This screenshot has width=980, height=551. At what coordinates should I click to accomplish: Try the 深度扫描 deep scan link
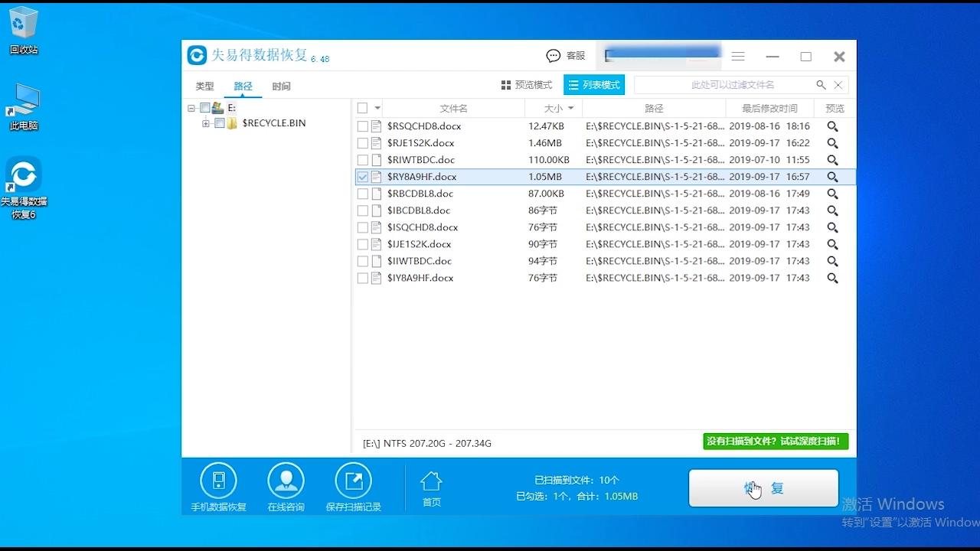[x=776, y=442]
